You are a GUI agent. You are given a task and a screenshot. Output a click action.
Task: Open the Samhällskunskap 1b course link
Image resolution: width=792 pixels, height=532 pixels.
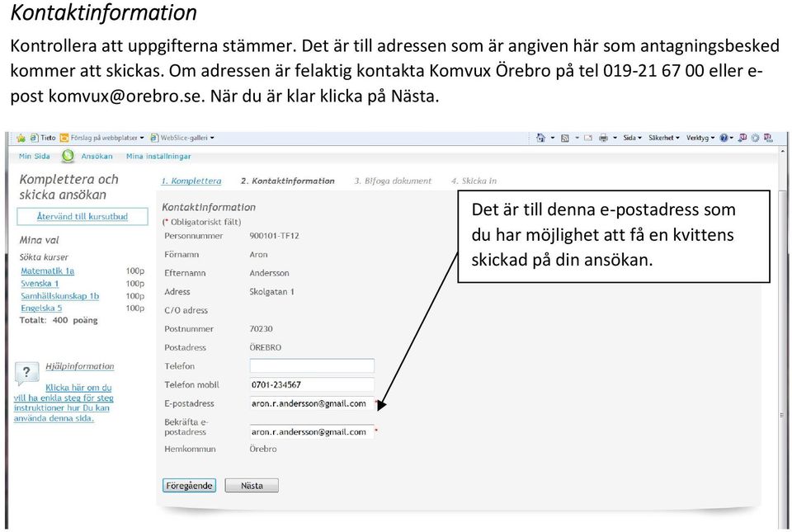tap(59, 296)
